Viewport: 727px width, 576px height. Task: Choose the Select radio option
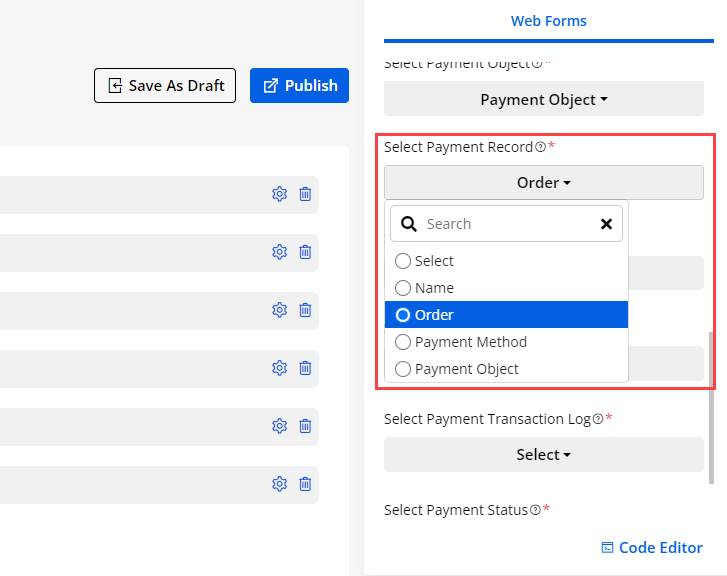[x=403, y=261]
